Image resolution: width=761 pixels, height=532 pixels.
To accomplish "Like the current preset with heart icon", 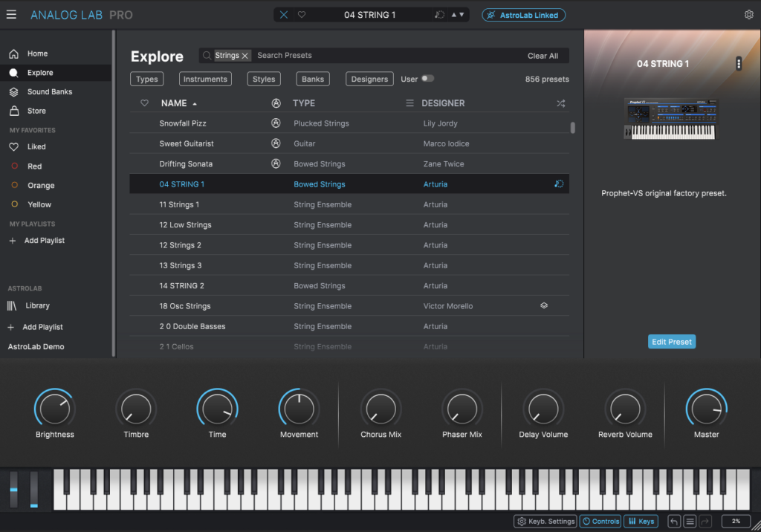I will (x=302, y=15).
